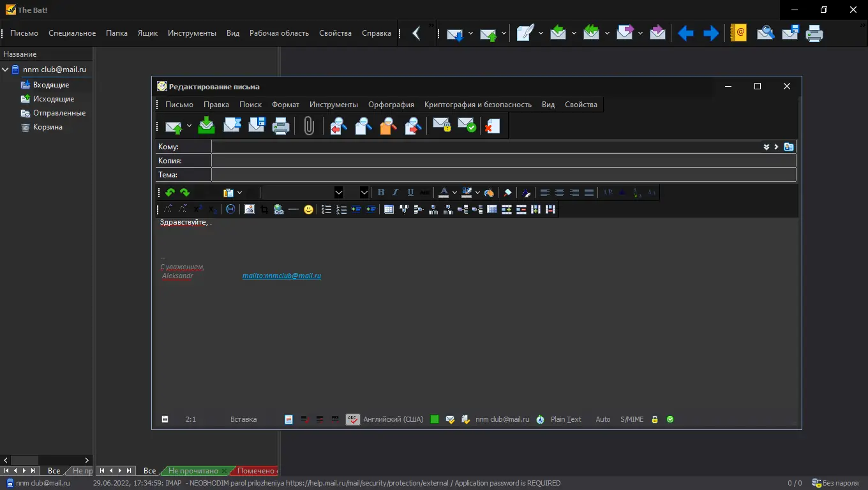Put message in Outbox with green arrow icon
The image size is (868, 490).
tap(207, 126)
